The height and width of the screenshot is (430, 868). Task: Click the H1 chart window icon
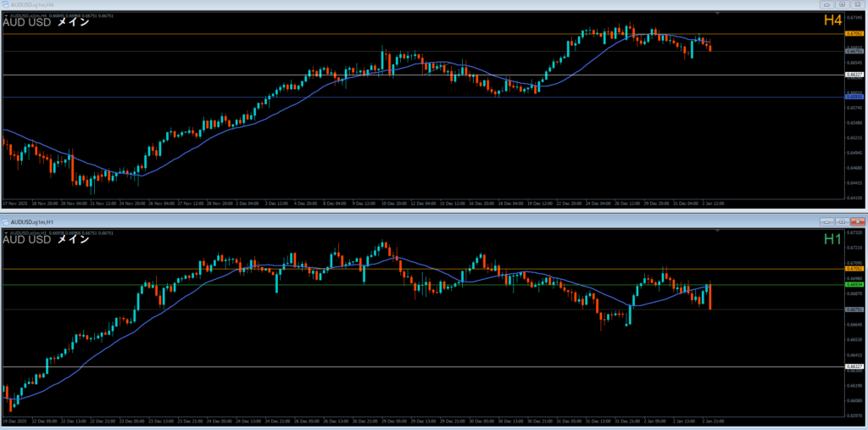(5, 221)
